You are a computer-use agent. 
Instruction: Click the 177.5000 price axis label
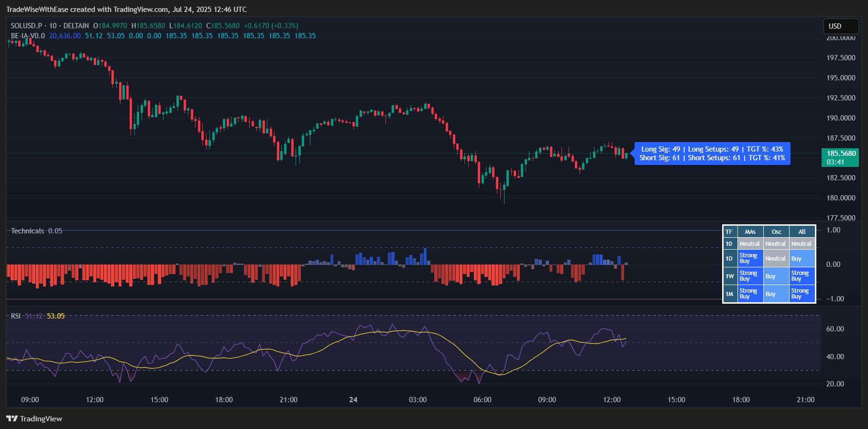click(841, 218)
